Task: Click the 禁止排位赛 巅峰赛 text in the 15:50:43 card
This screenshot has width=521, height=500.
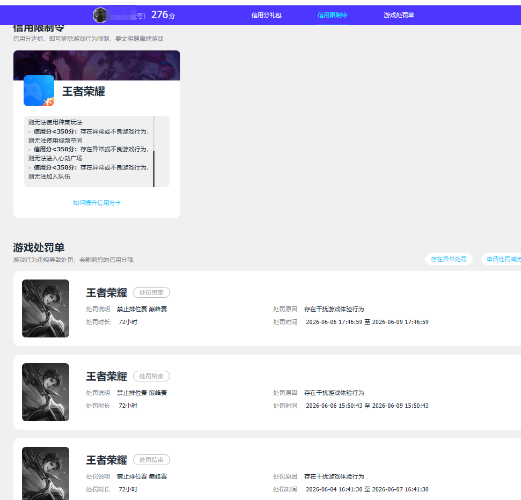Action: tap(142, 393)
